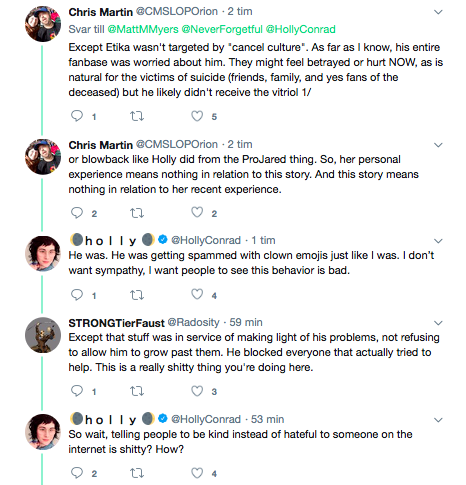Like Holly's tweet asking How?
Viewport: 466px width, 485px height.
197,473
